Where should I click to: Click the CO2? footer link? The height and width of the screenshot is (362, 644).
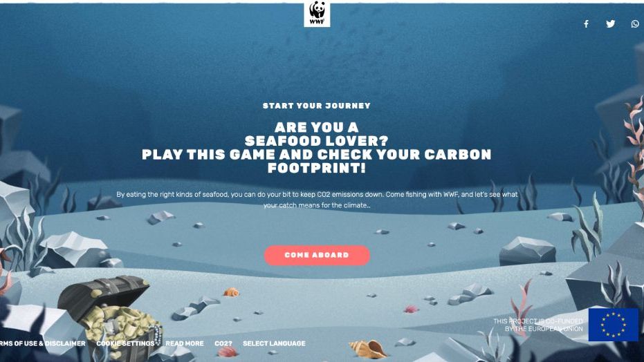click(x=223, y=343)
